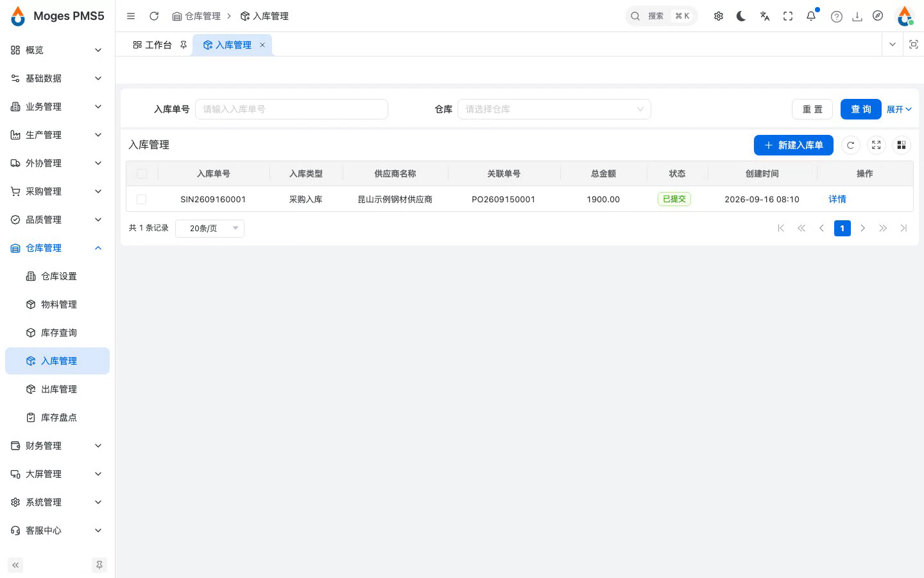924x578 pixels.
Task: Check the SIN2609160001 row checkbox
Action: point(142,199)
